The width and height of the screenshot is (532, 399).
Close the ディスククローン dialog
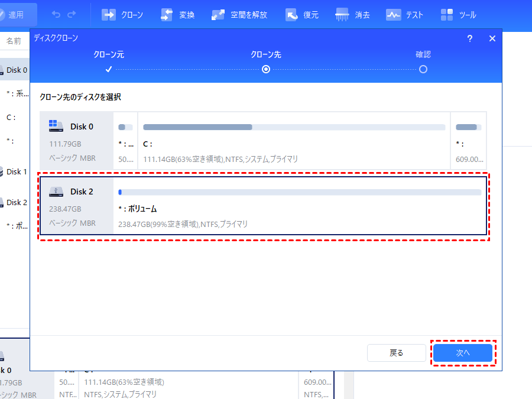pyautogui.click(x=492, y=38)
